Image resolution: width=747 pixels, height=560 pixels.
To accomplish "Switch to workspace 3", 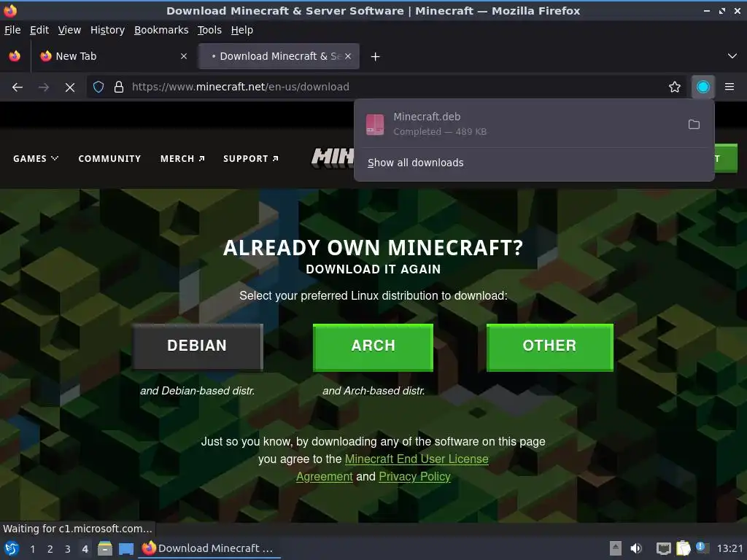I will pyautogui.click(x=68, y=549).
